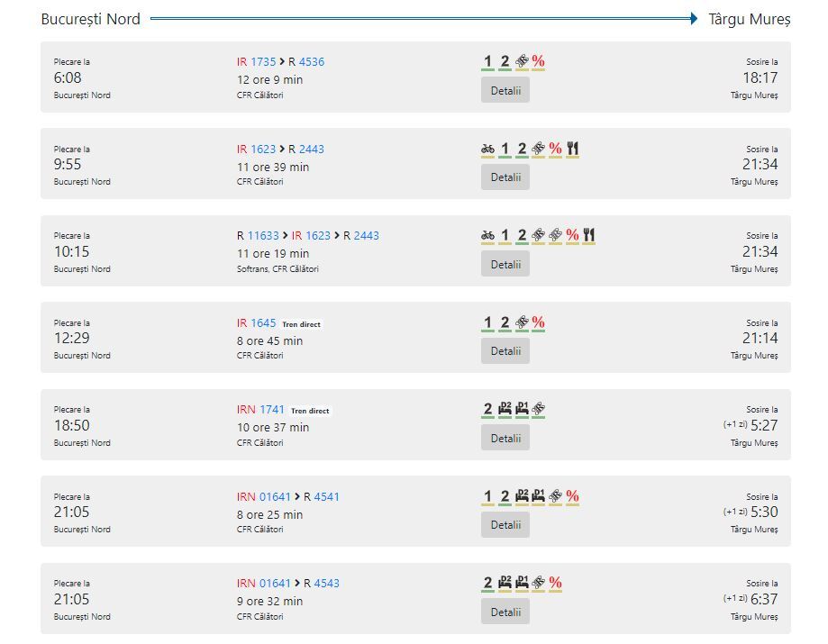Click the restaurant icon on the 9:55 departure
The width and height of the screenshot is (828, 644).
572,150
